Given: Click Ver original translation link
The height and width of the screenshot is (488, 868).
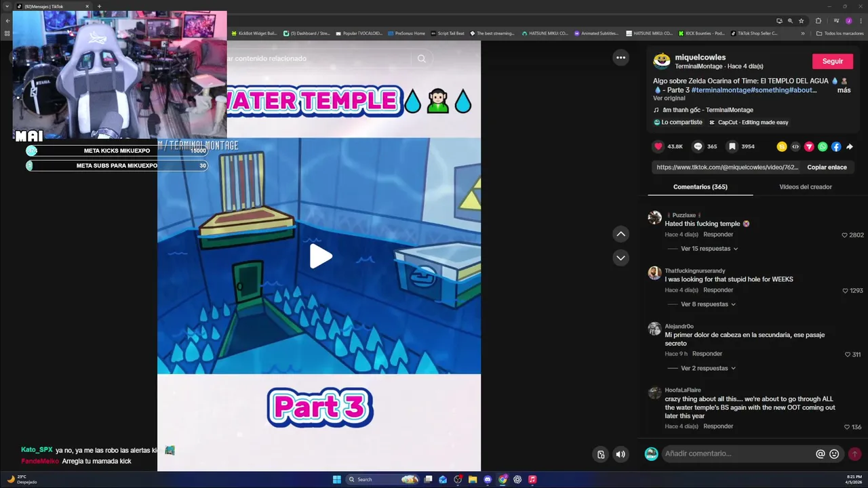Looking at the screenshot, I should pos(669,98).
